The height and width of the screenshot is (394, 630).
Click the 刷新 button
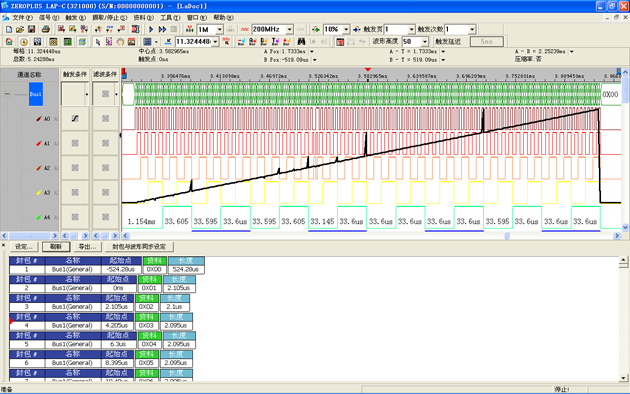(56, 247)
